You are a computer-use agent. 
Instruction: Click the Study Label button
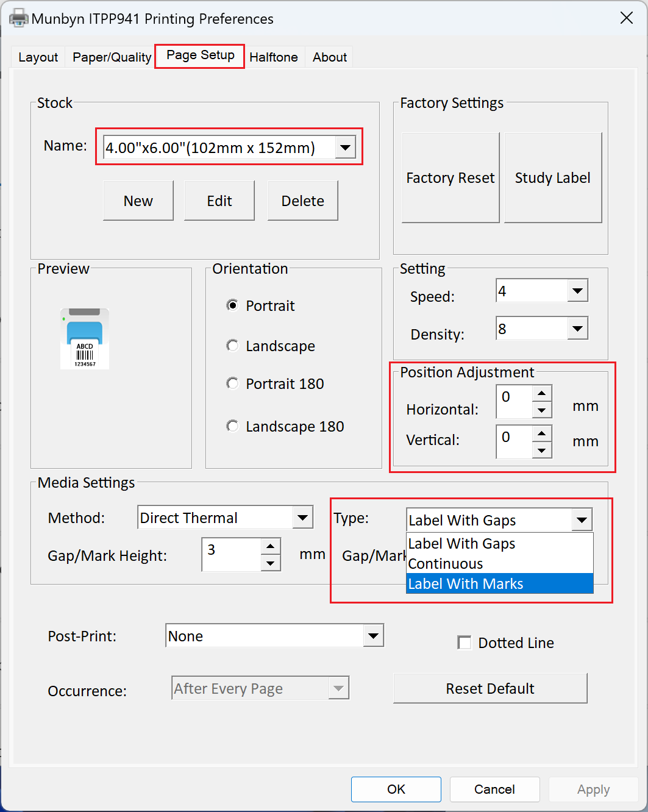point(553,178)
